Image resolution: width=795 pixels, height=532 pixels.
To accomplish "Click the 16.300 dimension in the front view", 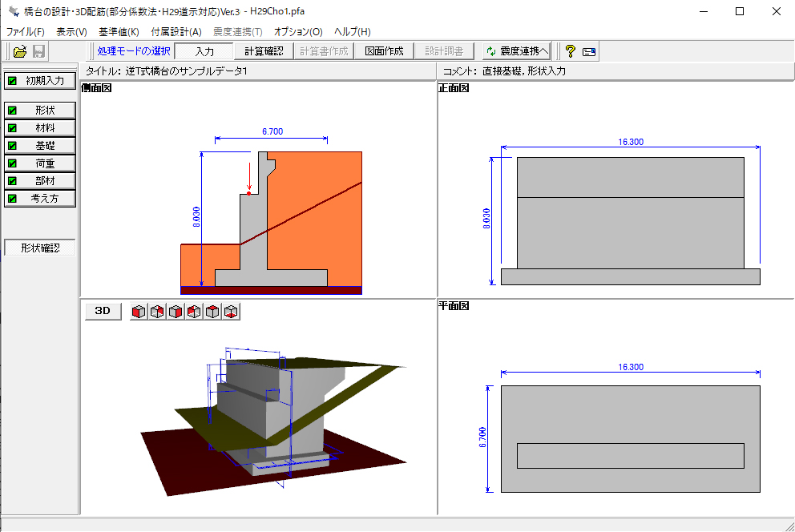I will 631,142.
